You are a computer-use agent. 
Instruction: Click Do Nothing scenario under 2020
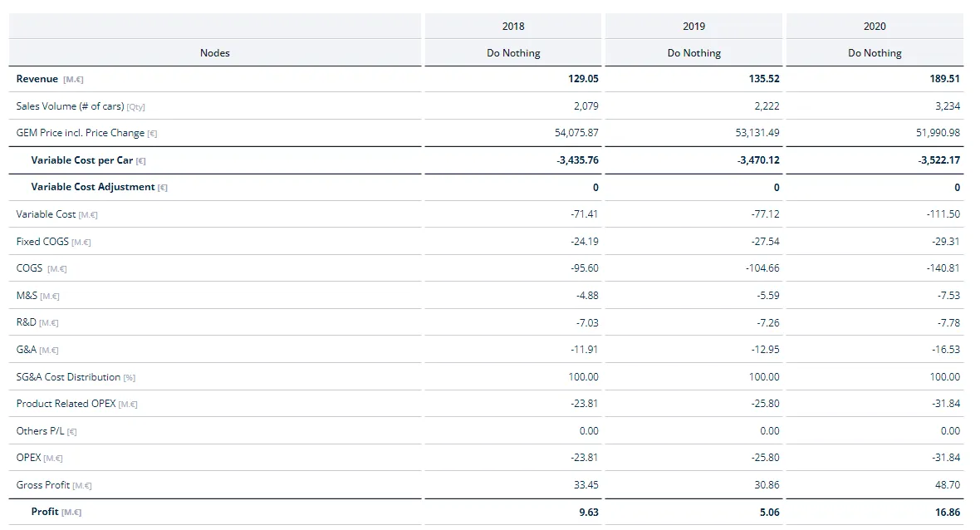pyautogui.click(x=875, y=53)
